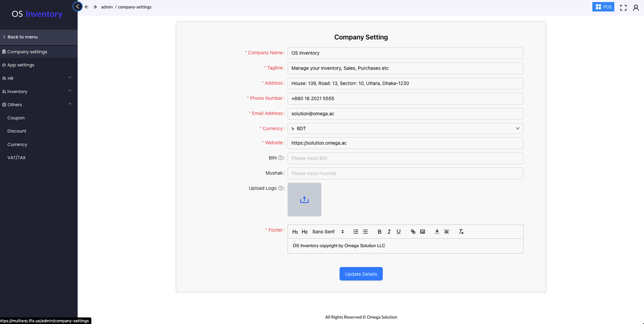
Task: Click the POS button
Action: coord(603,7)
